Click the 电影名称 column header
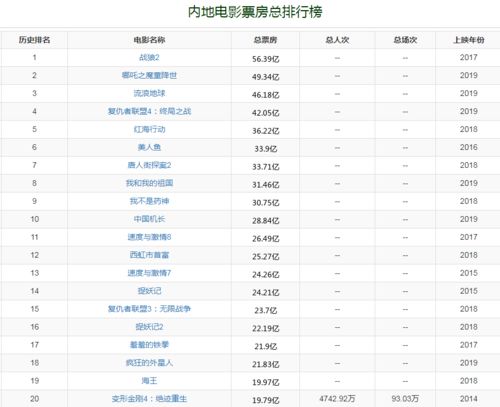Image resolution: width=500 pixels, height=407 pixels. 149,40
